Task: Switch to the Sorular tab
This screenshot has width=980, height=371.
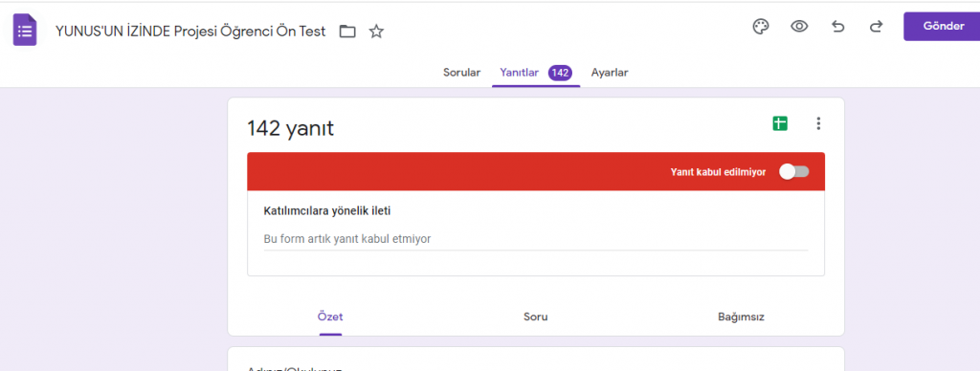Action: (x=462, y=73)
